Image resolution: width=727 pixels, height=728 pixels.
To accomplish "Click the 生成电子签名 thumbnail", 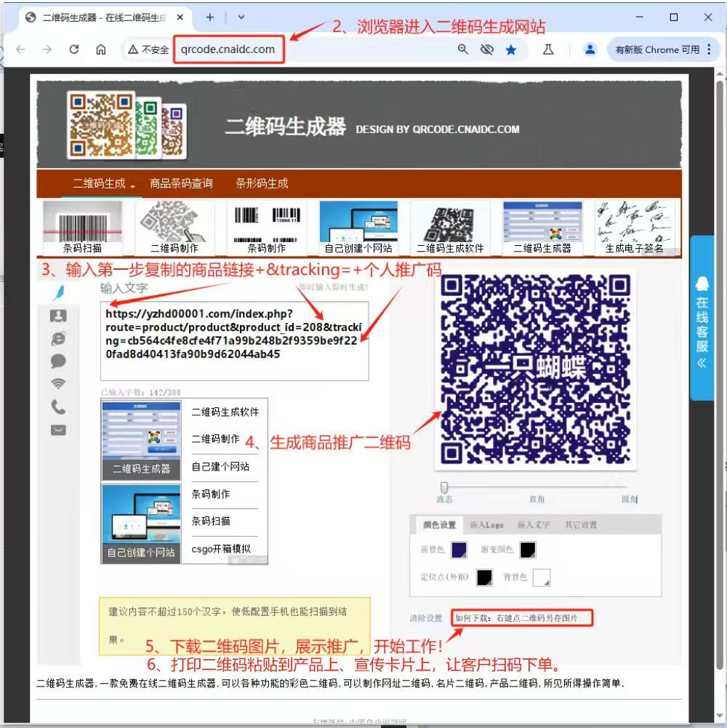I will click(634, 228).
